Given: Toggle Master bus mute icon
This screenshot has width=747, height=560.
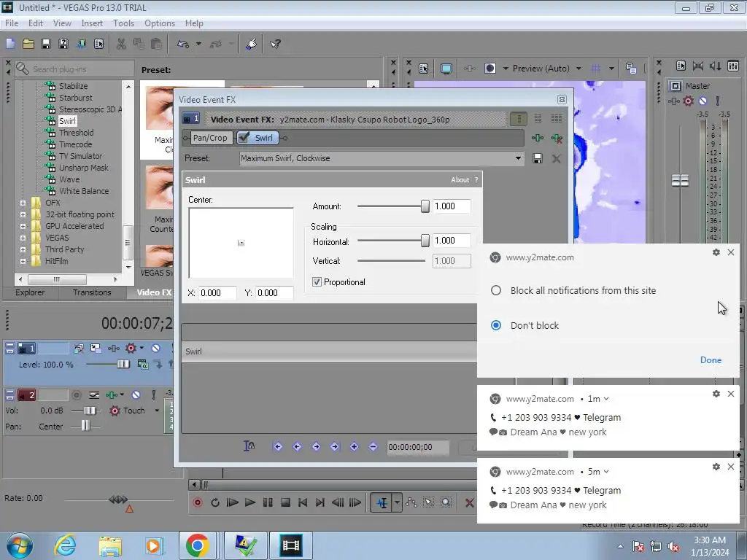Looking at the screenshot, I should (x=703, y=101).
